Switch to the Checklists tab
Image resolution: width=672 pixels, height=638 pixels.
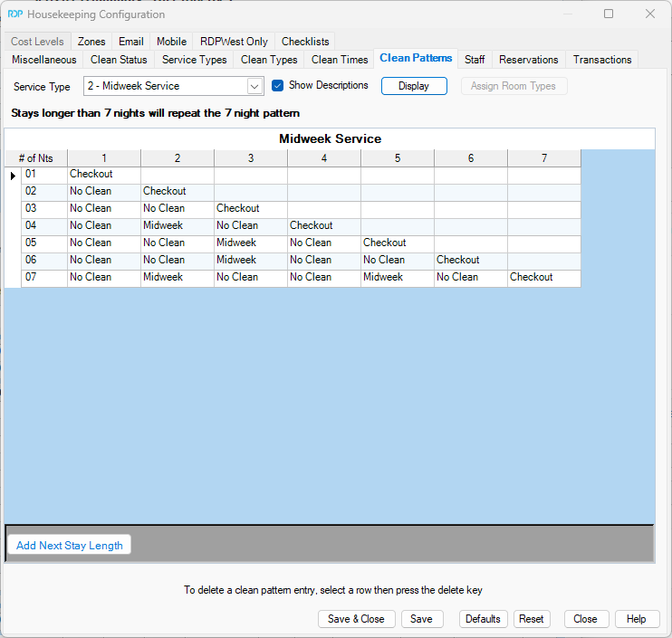(x=305, y=42)
